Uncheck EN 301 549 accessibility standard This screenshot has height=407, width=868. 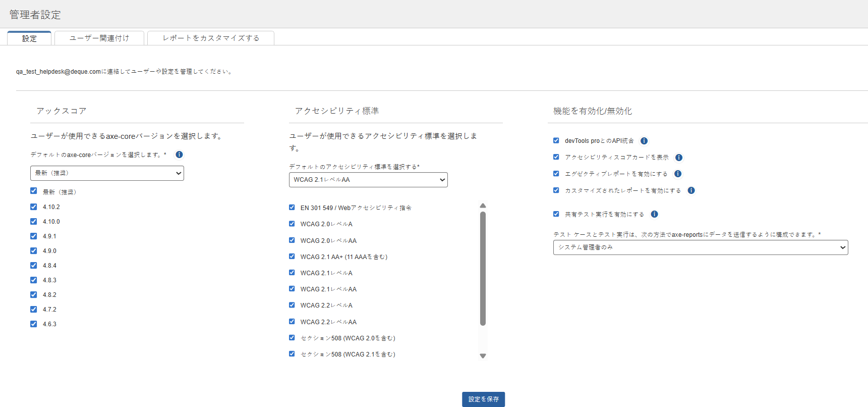click(292, 207)
